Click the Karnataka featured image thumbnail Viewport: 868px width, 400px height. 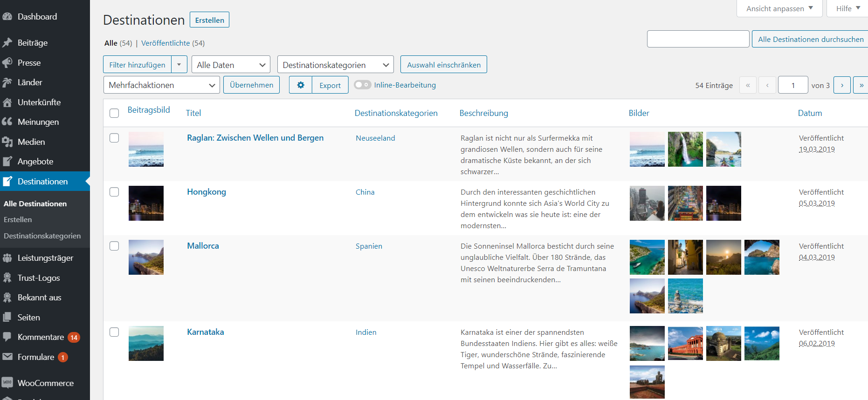tap(146, 343)
